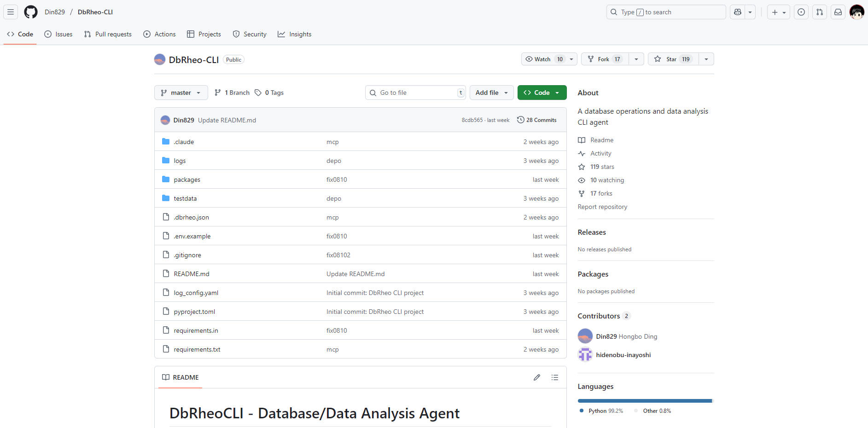Click the Python language bar
The image size is (868, 428).
644,401
